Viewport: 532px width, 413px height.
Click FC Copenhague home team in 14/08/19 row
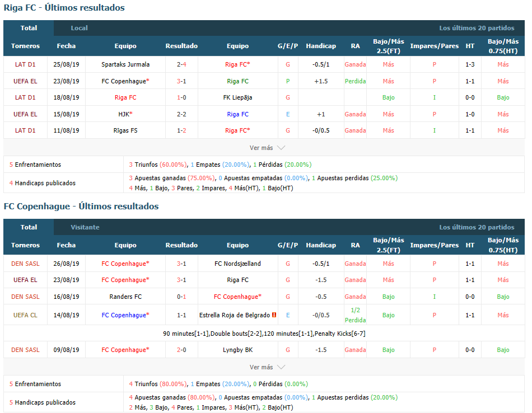[x=125, y=315]
